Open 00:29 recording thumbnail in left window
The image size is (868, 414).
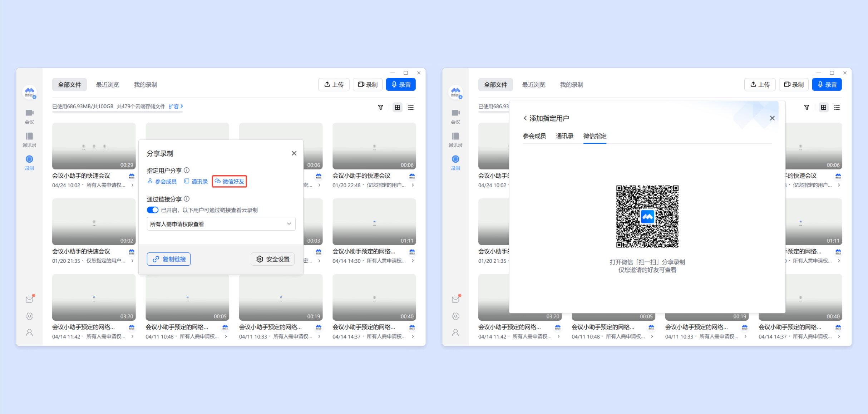[x=94, y=146]
